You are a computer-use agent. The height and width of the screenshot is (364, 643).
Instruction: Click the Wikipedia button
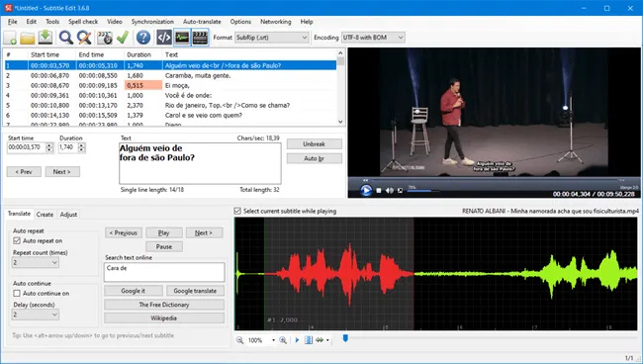coord(164,318)
